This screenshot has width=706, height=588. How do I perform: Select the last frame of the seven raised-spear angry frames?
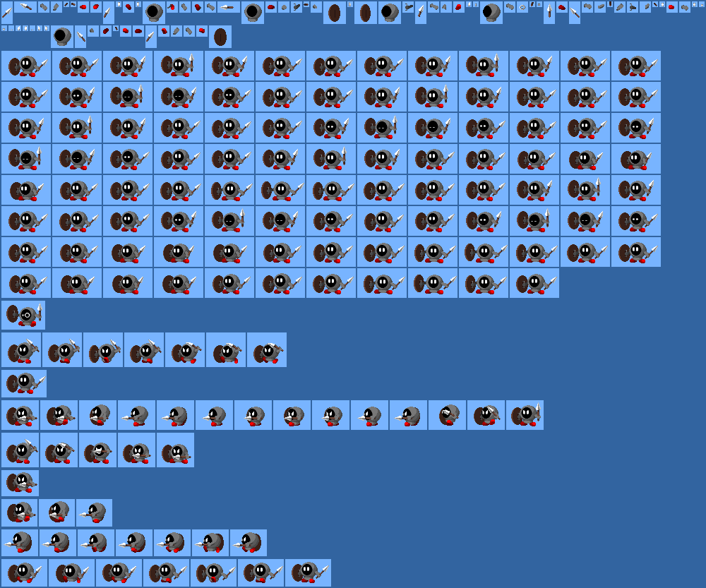coord(267,350)
